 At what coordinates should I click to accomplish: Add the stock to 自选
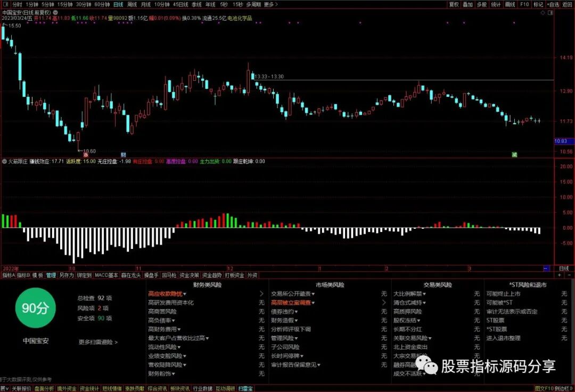553,4
